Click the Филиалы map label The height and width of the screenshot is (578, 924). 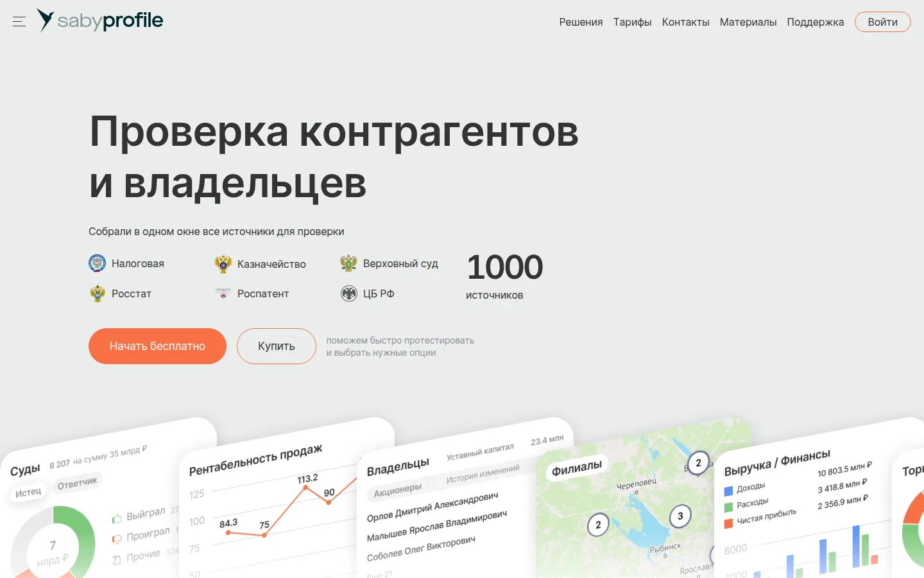(x=577, y=468)
